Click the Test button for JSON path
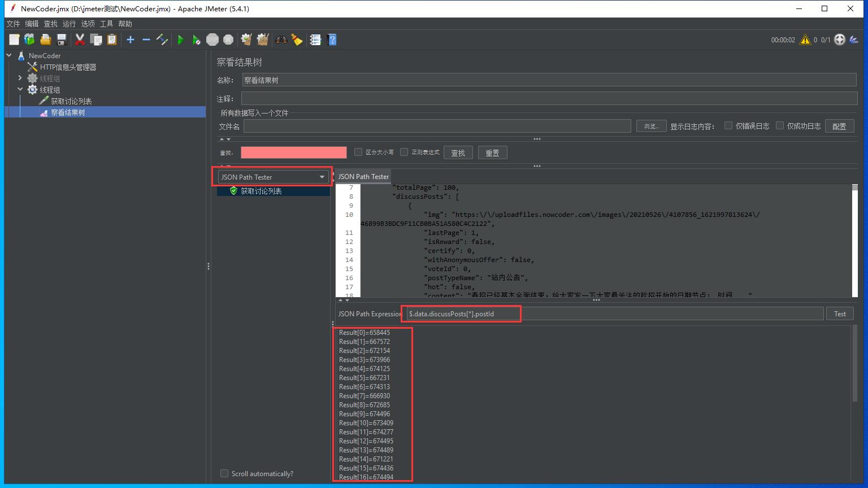The height and width of the screenshot is (488, 868). tap(840, 313)
